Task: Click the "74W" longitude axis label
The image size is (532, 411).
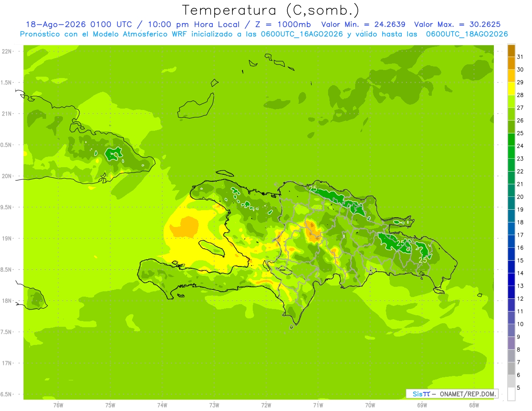Action: tap(162, 405)
